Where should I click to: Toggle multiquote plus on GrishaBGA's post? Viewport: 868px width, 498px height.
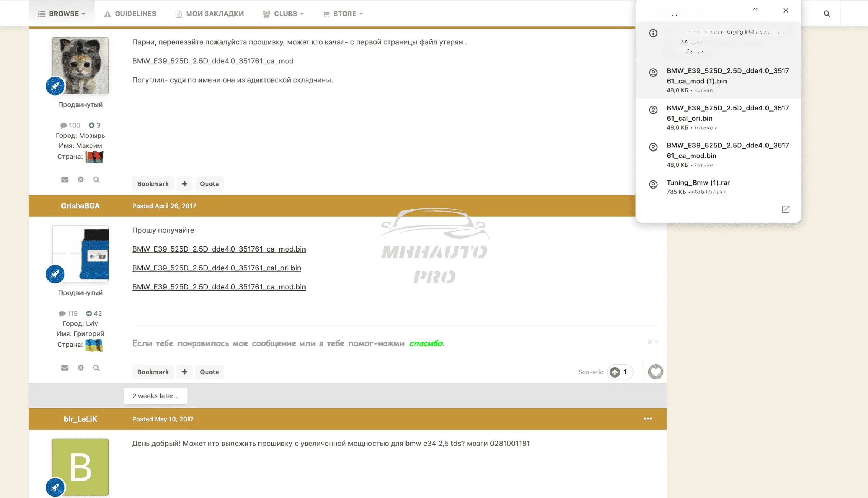184,372
